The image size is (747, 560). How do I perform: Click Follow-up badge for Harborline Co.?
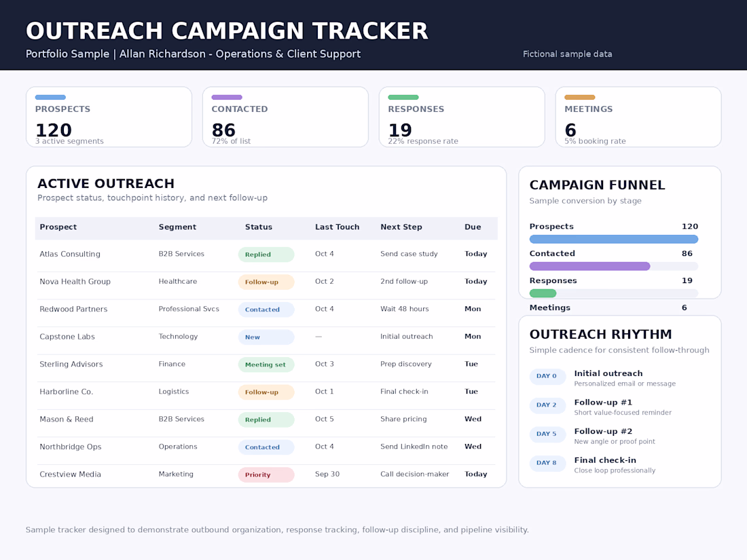point(266,392)
